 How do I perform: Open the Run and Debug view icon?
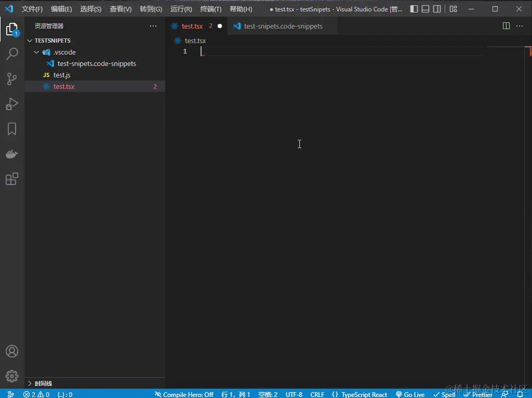point(12,104)
